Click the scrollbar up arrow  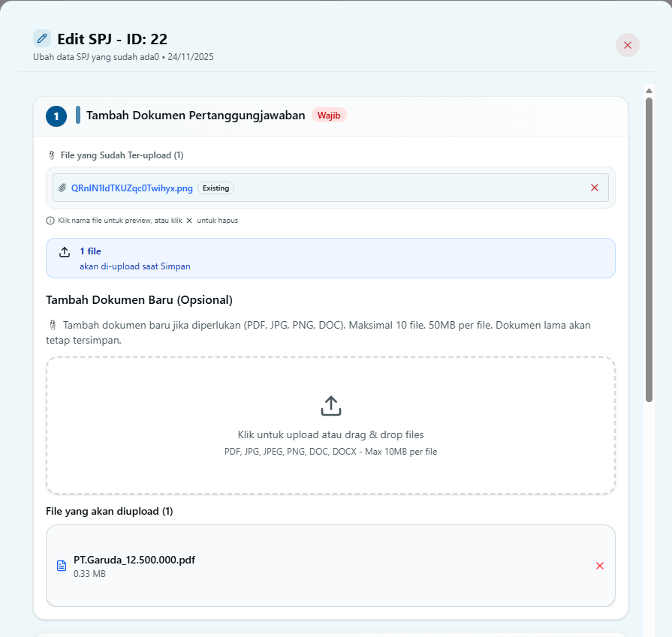click(649, 90)
